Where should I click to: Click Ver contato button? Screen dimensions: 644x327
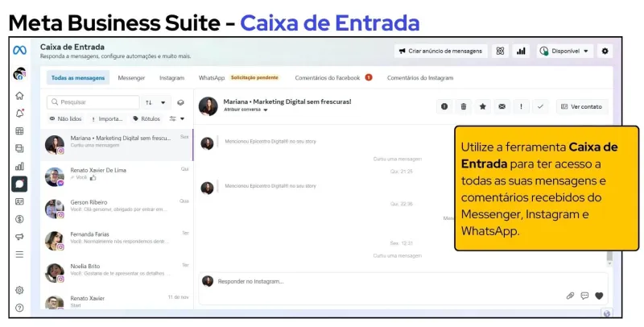[x=582, y=106]
